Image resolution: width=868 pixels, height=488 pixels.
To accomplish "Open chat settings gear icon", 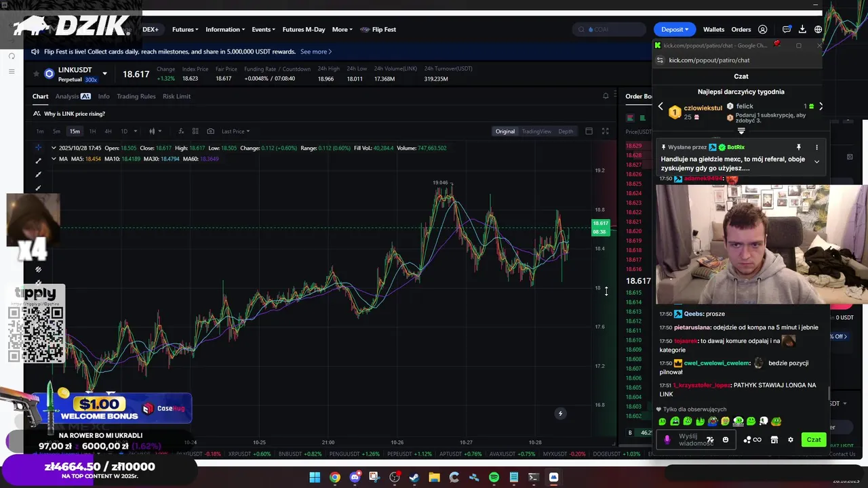I will [790, 440].
